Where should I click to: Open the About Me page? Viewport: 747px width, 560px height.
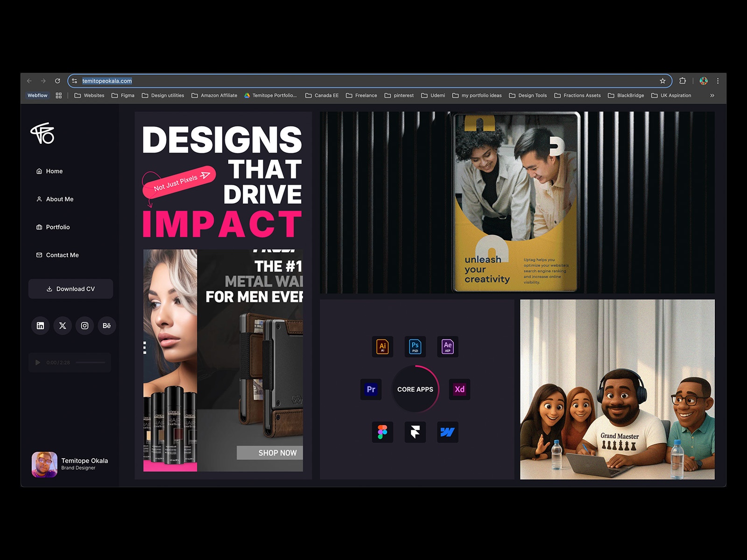click(55, 199)
